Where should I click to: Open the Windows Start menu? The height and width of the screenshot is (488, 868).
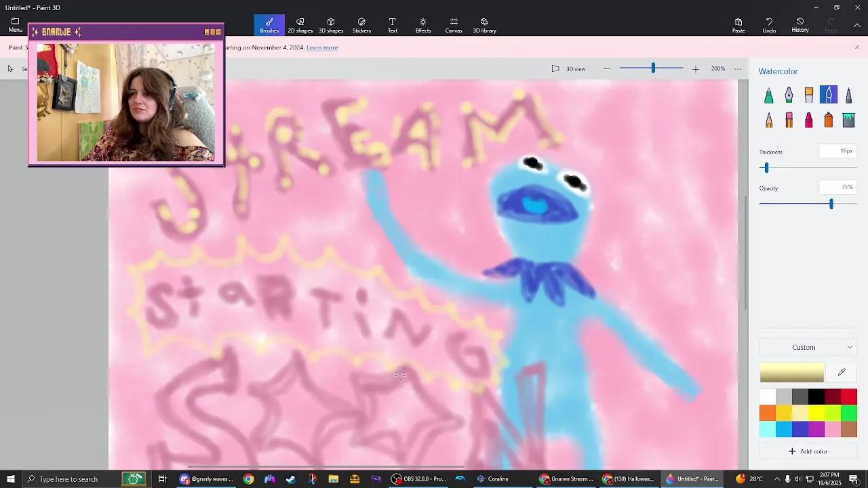11,479
